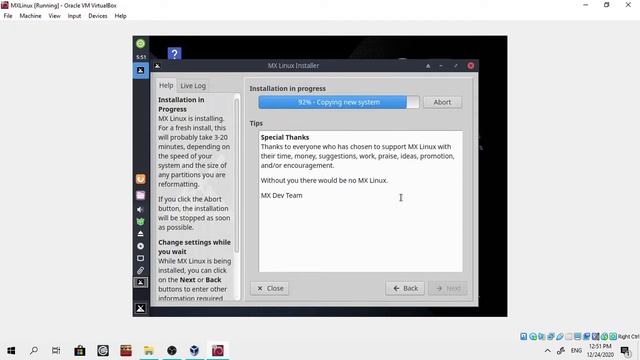The height and width of the screenshot is (360, 640).
Task: Click the ENG language indicator
Action: point(576,351)
